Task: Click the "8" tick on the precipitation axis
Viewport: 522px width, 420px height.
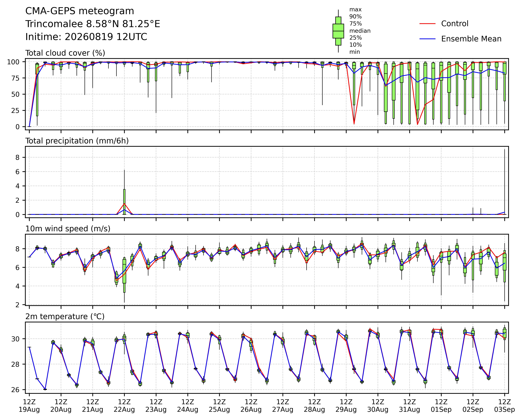Action: pyautogui.click(x=17, y=157)
